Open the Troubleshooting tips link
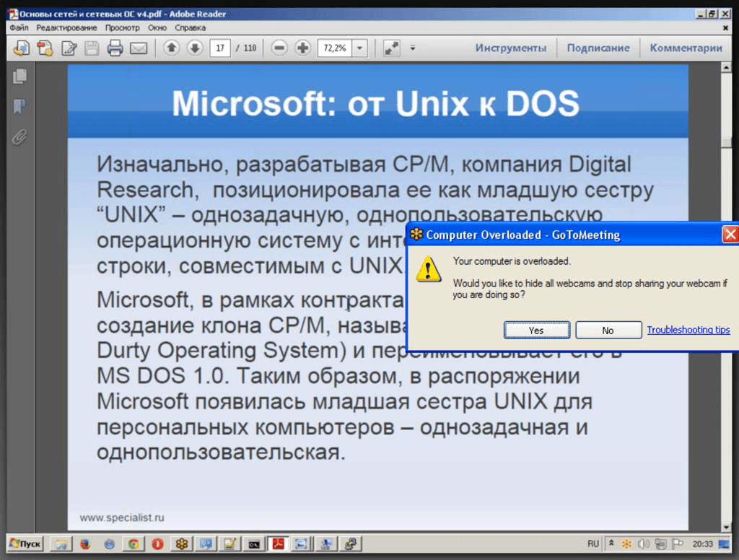Image resolution: width=739 pixels, height=560 pixels. pyautogui.click(x=688, y=330)
